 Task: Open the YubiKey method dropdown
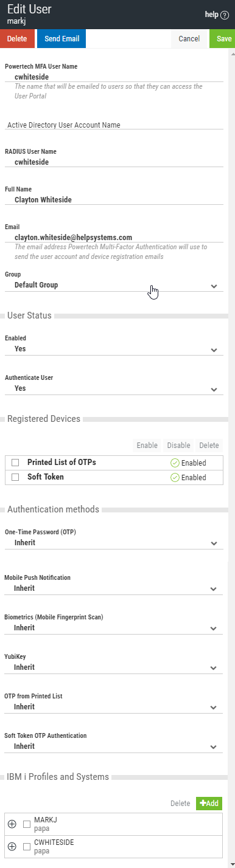coord(114,667)
